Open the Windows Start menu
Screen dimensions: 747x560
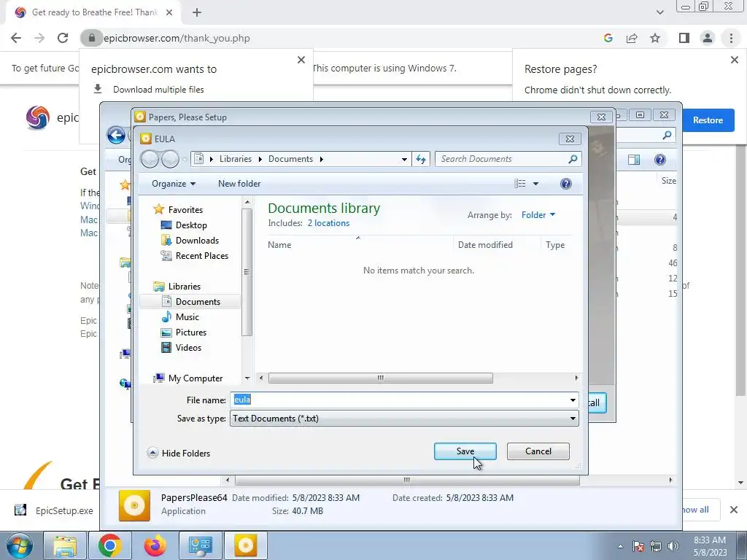click(x=20, y=545)
